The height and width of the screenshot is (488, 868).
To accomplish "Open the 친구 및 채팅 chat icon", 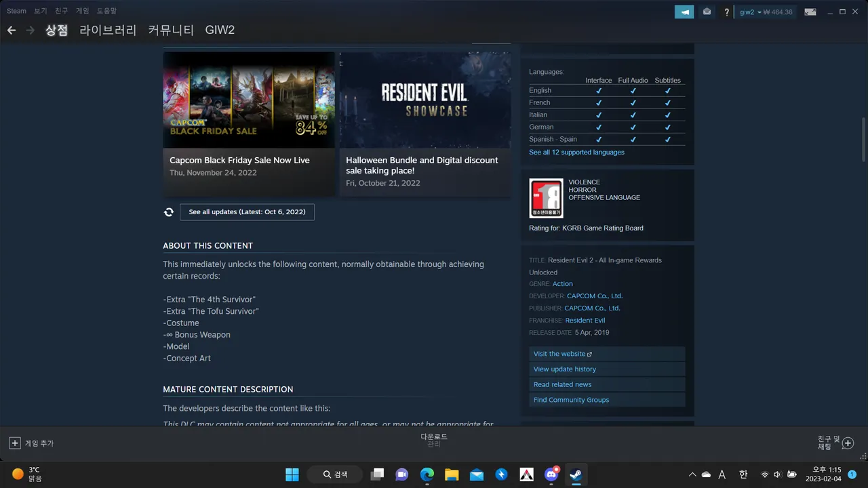I will (848, 443).
